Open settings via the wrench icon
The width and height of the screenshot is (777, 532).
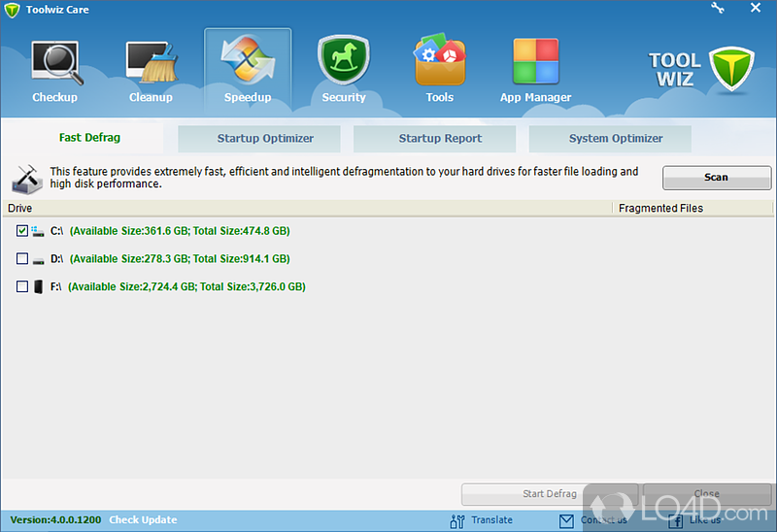[718, 8]
